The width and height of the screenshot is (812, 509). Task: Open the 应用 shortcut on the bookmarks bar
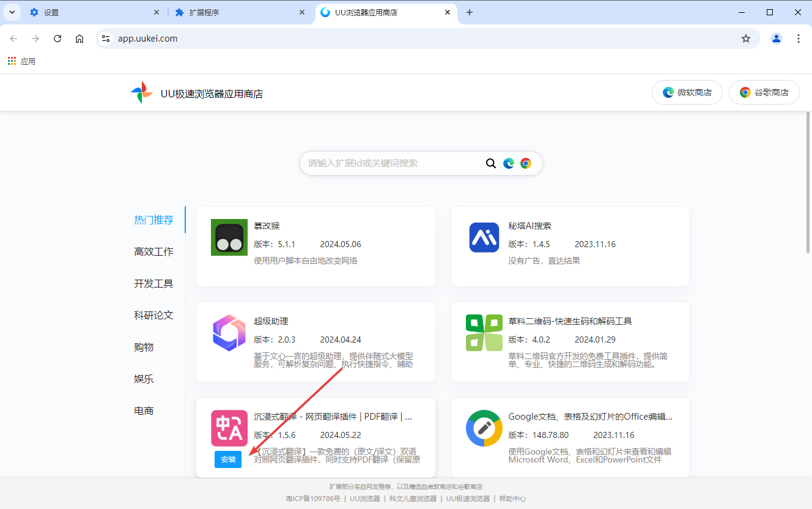pos(21,61)
